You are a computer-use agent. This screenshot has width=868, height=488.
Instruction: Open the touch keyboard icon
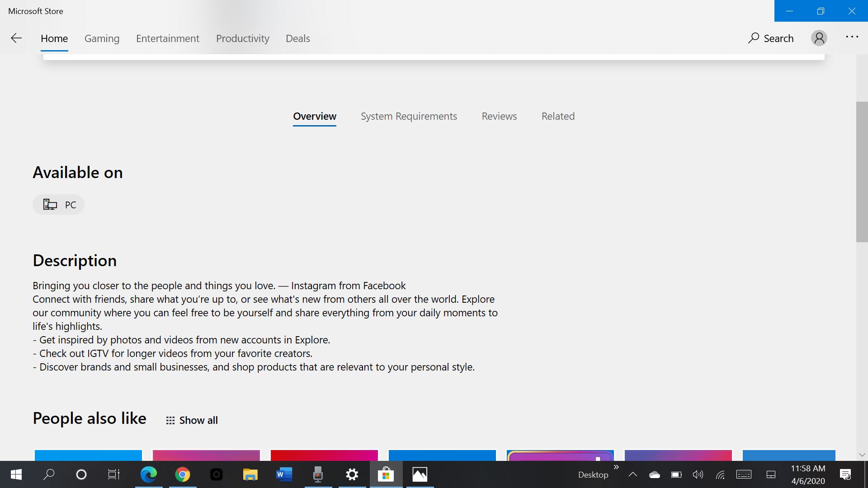[744, 474]
